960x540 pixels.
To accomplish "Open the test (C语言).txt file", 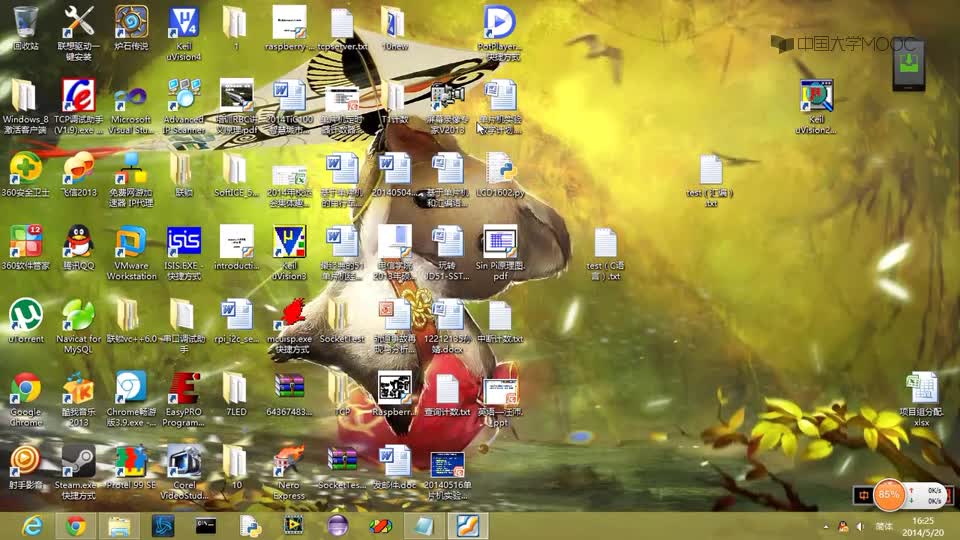I will [606, 252].
